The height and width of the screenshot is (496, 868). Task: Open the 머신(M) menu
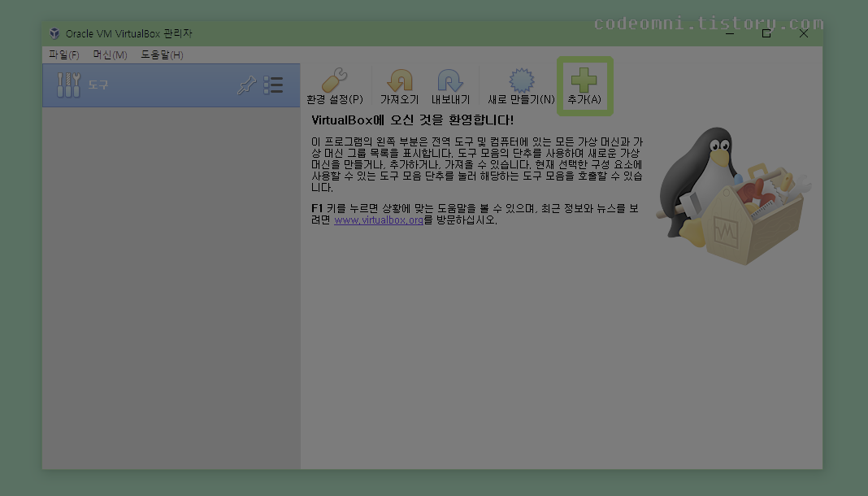[110, 54]
